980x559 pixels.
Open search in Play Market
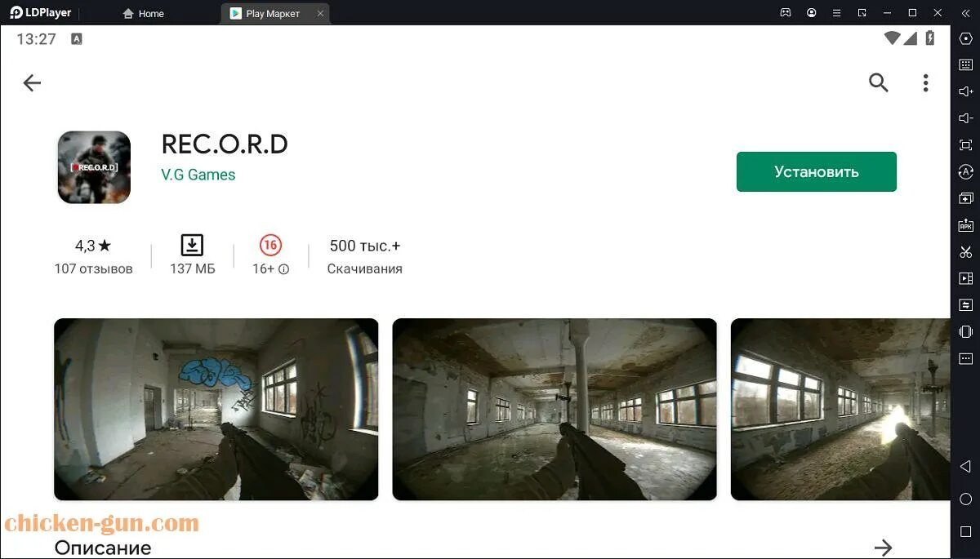[x=878, y=82]
